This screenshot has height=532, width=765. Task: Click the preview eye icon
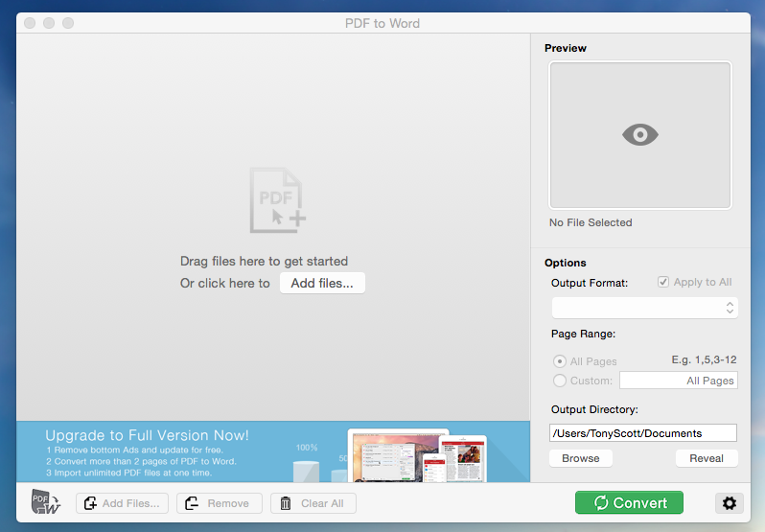640,134
